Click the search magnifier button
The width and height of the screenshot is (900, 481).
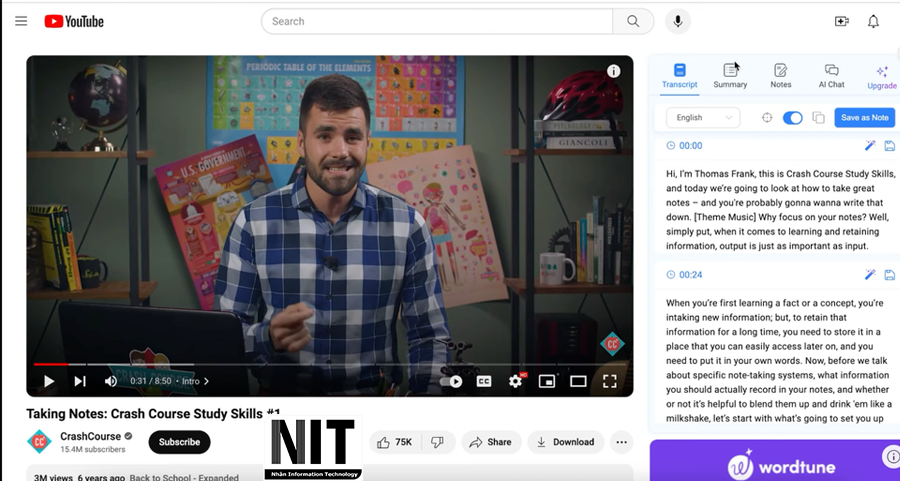pyautogui.click(x=633, y=21)
